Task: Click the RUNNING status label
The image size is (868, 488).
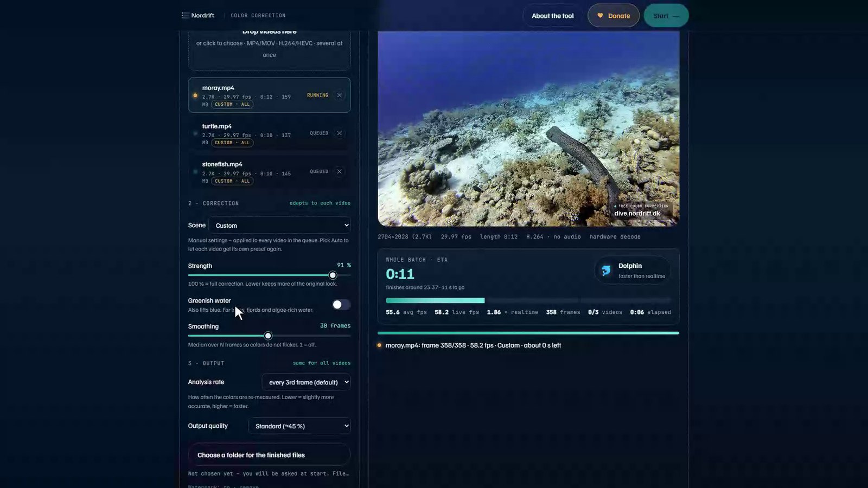Action: tap(317, 95)
